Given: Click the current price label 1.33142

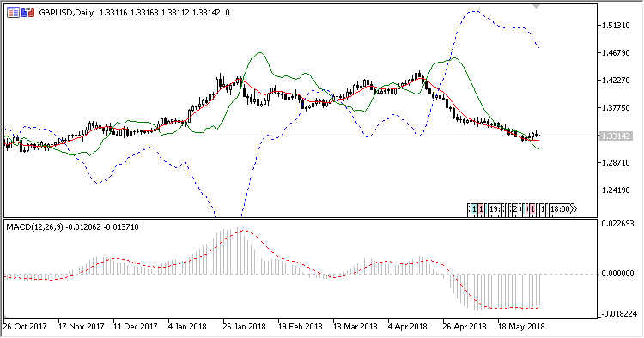Looking at the screenshot, I should (x=616, y=136).
